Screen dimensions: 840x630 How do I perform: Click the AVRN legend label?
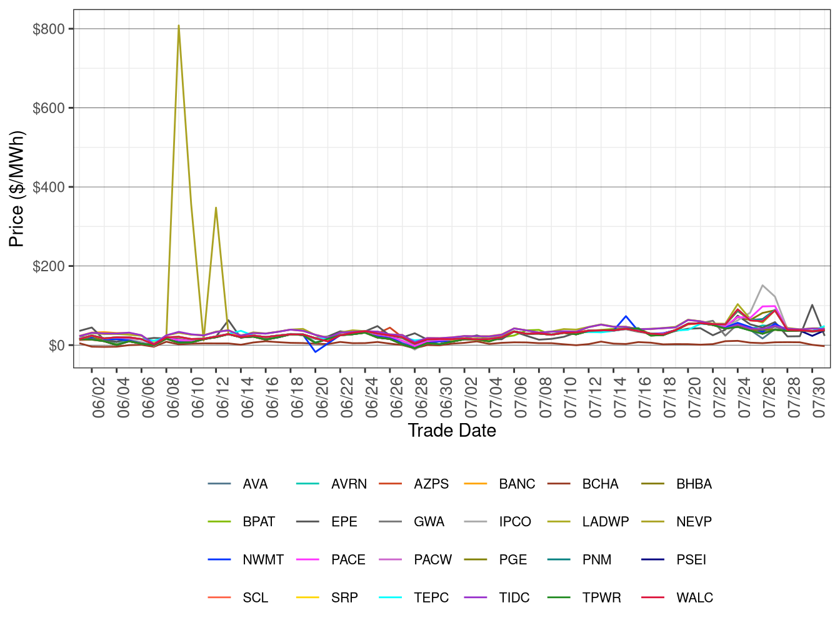coord(349,484)
